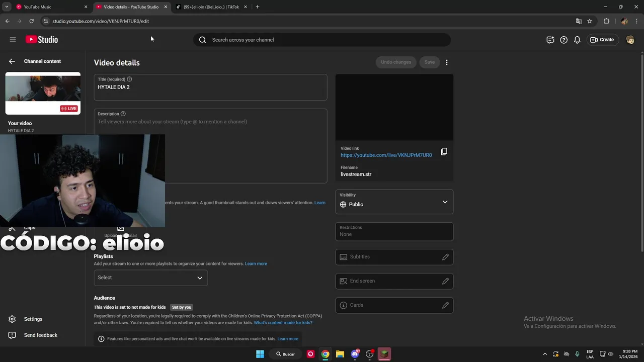The width and height of the screenshot is (644, 362).
Task: Open What's content made for kids link
Action: tap(283, 323)
